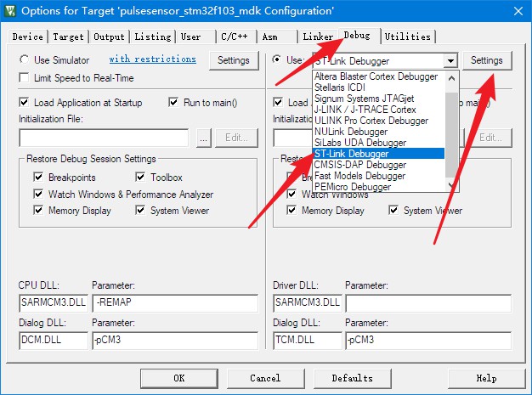Click the Cancel button

(x=266, y=378)
